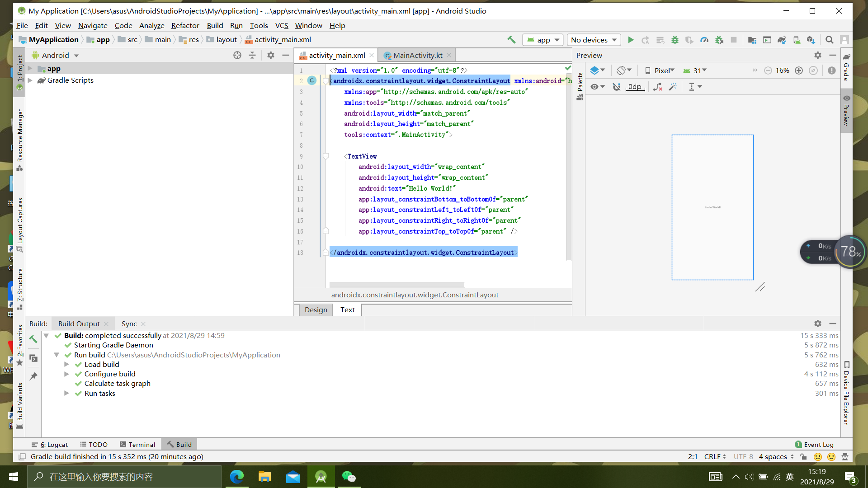Open the Refactor menu

click(x=185, y=25)
